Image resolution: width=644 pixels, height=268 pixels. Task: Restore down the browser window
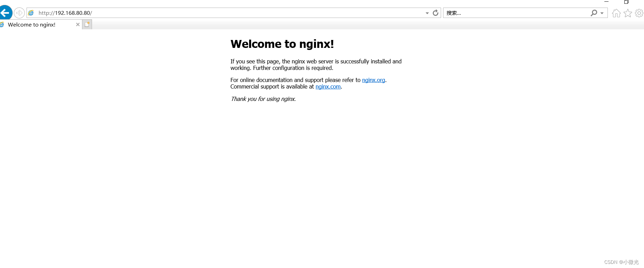pos(626,2)
